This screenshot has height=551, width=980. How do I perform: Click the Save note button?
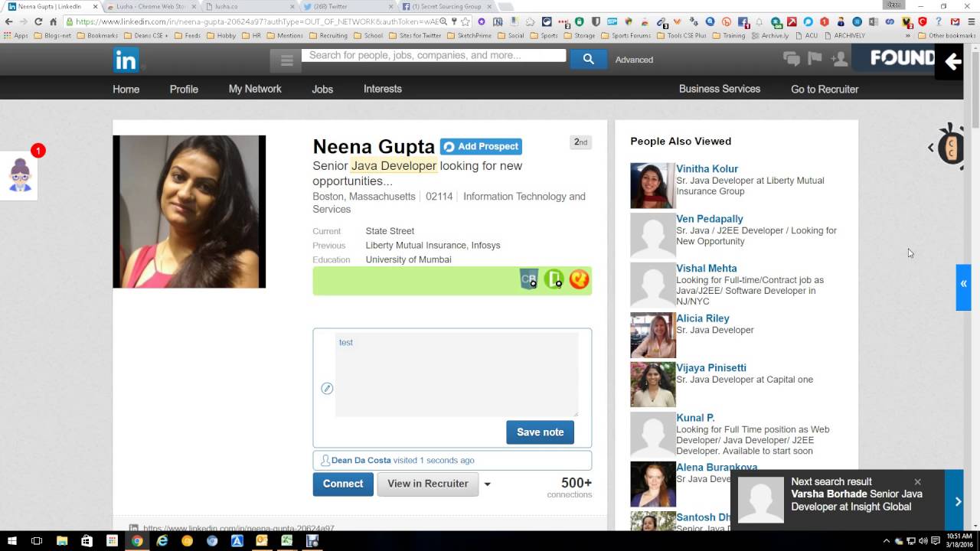[x=540, y=432]
